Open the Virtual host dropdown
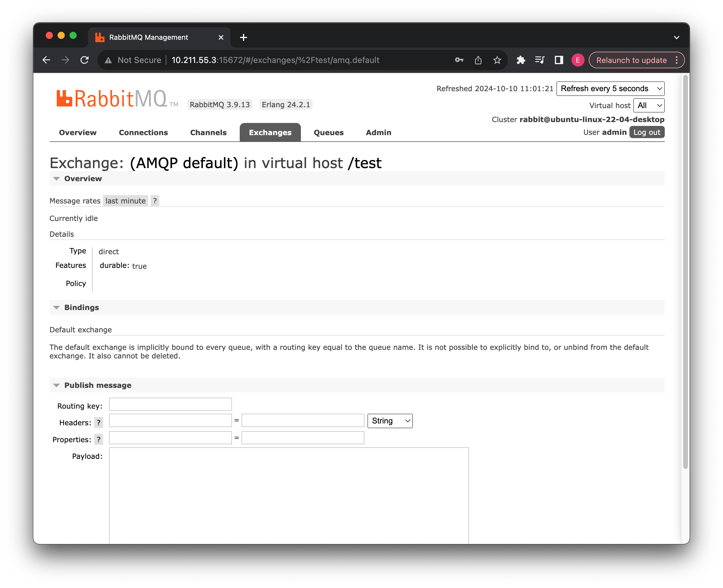Screen dimensions: 723x588 tap(648, 105)
